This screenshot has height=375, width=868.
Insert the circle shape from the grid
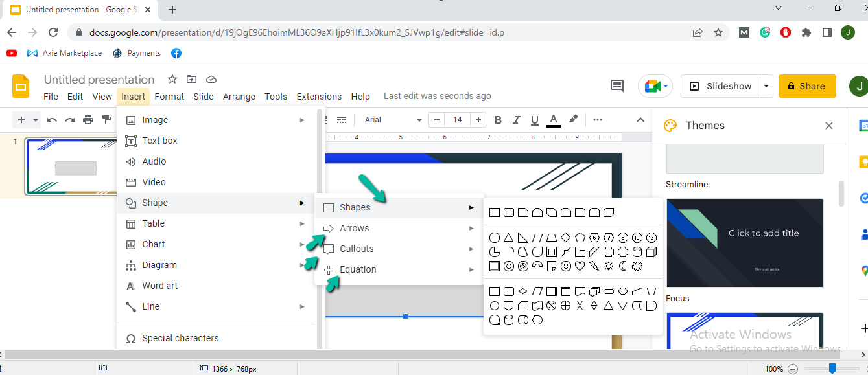pyautogui.click(x=494, y=237)
